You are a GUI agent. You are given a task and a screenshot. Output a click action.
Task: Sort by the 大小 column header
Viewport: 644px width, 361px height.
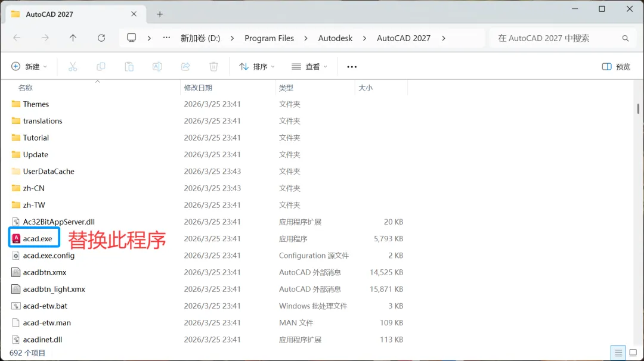tap(366, 88)
